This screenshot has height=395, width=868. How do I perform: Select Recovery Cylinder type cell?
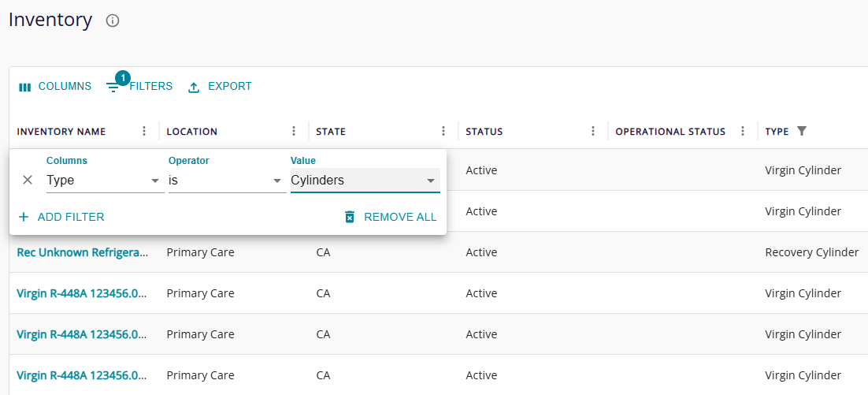(811, 252)
